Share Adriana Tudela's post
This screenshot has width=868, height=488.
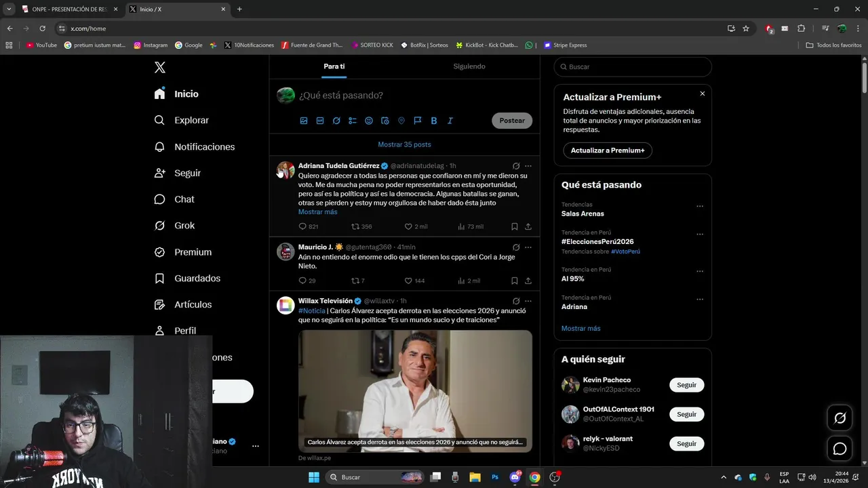coord(528,226)
